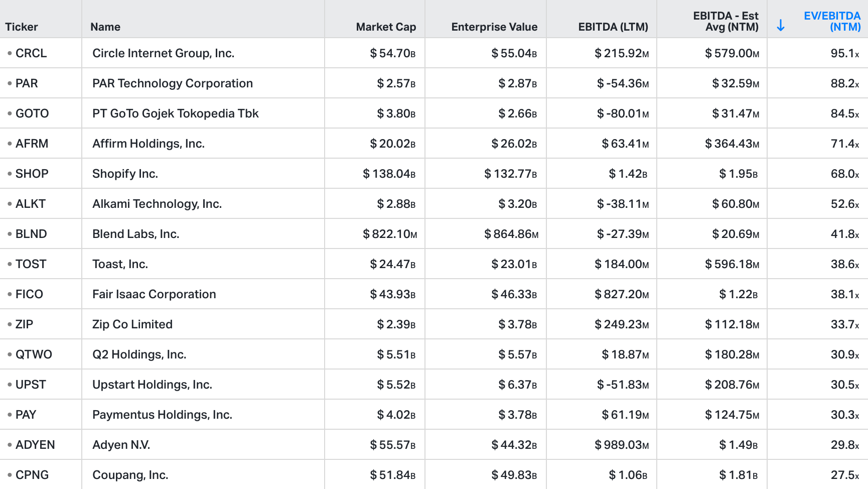Open Fair Isaac Corporation name
Viewport: 868px width, 489px height.
pyautogui.click(x=154, y=294)
